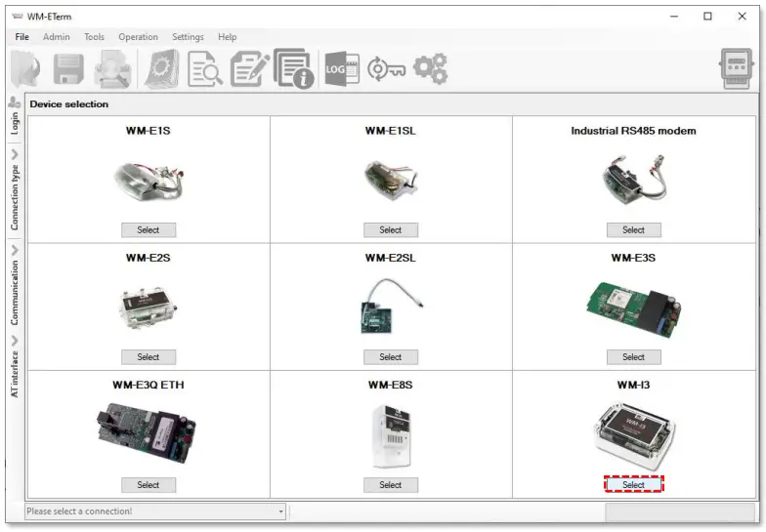The height and width of the screenshot is (532, 766).
Task: Click the WM-E1S device image
Action: 149,180
